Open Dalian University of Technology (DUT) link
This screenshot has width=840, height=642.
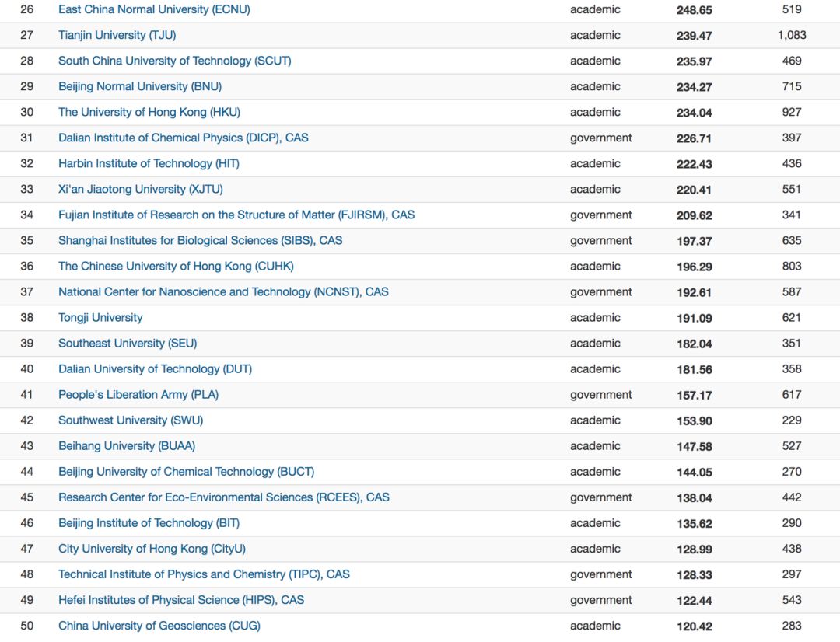coord(156,369)
